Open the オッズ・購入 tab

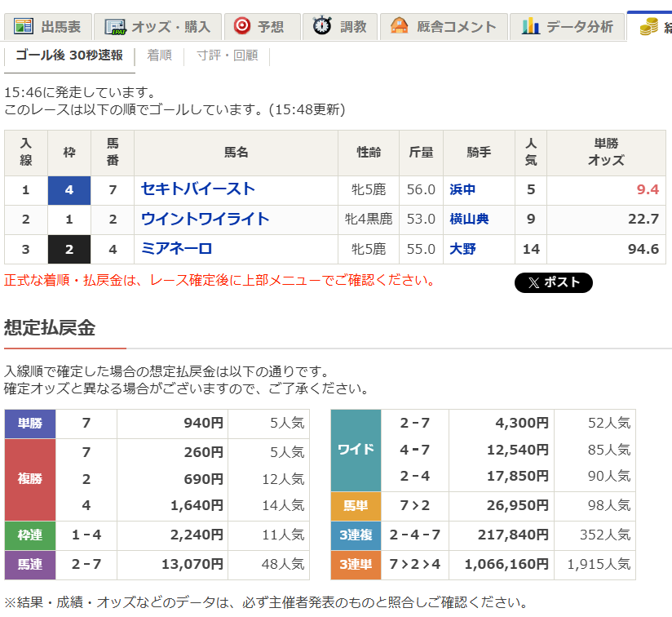pos(157,27)
